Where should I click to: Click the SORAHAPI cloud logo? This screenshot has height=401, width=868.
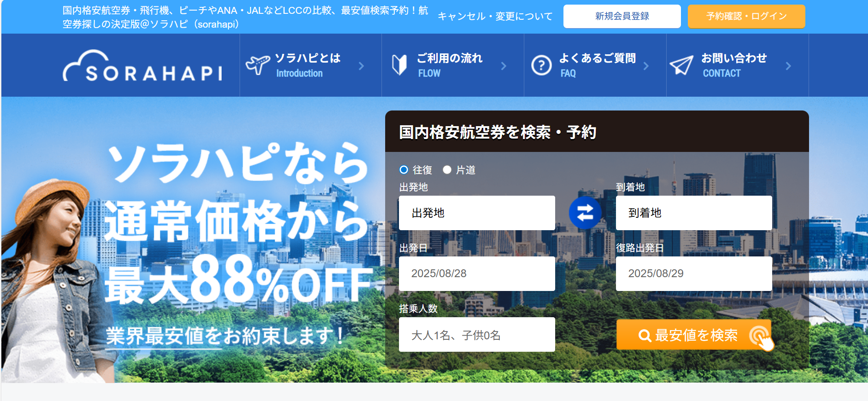pos(142,65)
